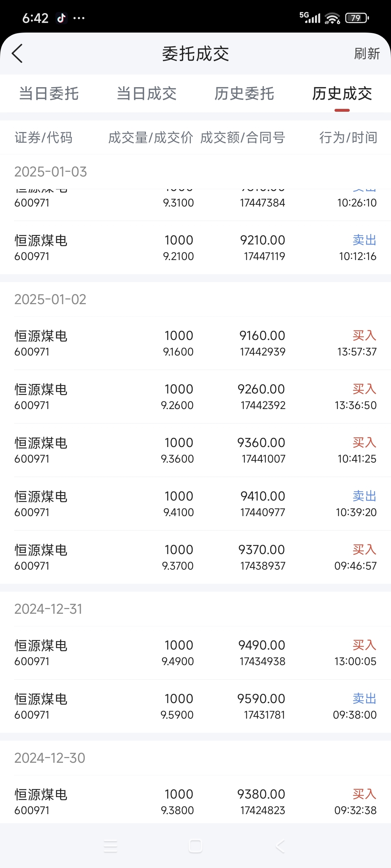391x868 pixels.
Task: Open the 历史委托 tab
Action: [x=244, y=94]
